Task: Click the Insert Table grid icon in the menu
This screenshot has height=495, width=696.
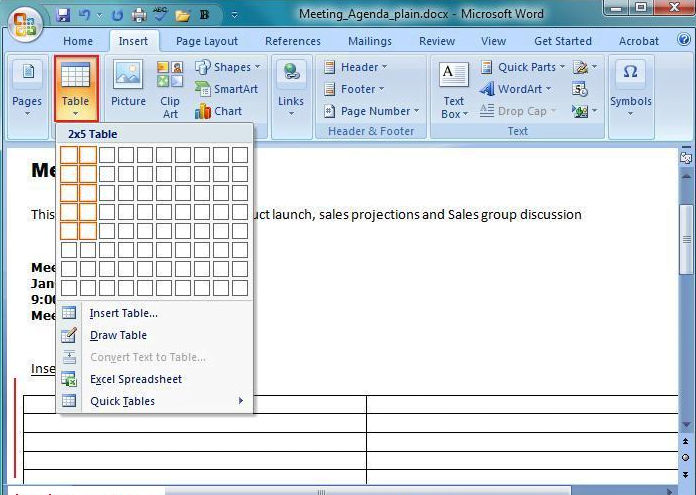Action: point(69,313)
